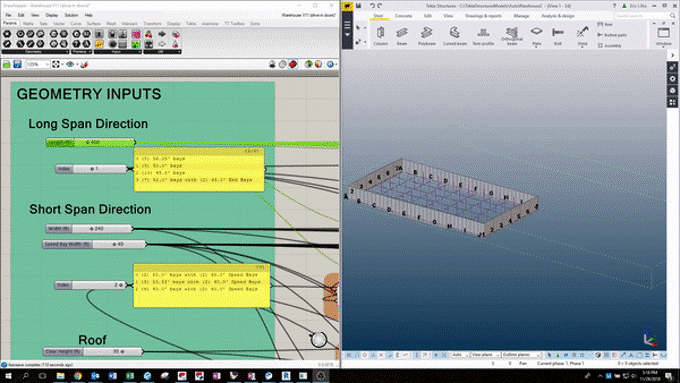Click the Tekla save icon in the title bar
680x383 pixels.
[358, 6]
